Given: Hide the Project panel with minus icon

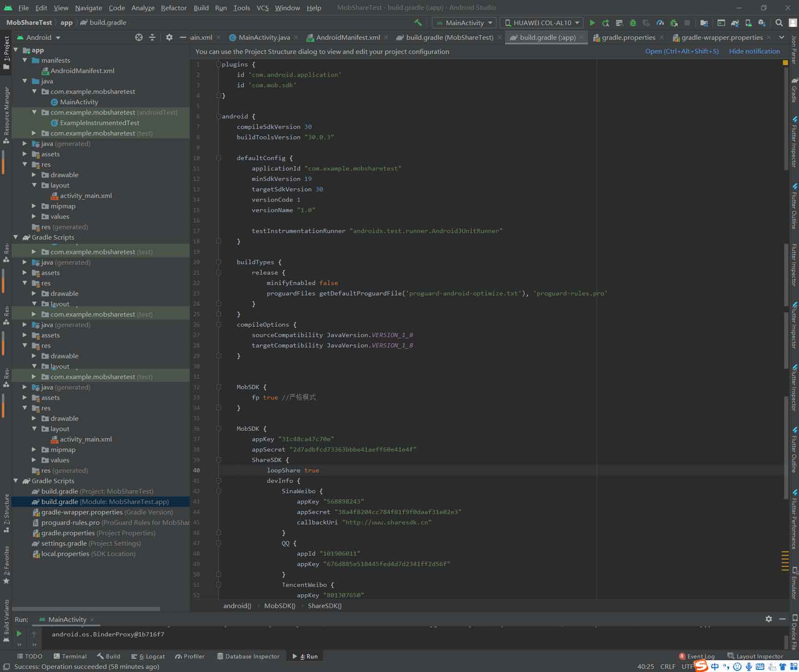Looking at the screenshot, I should [x=183, y=37].
